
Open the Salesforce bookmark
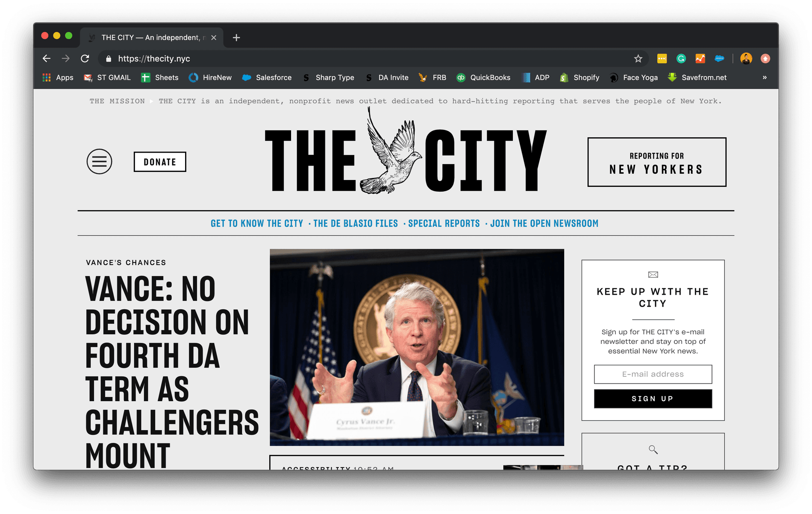(x=267, y=77)
